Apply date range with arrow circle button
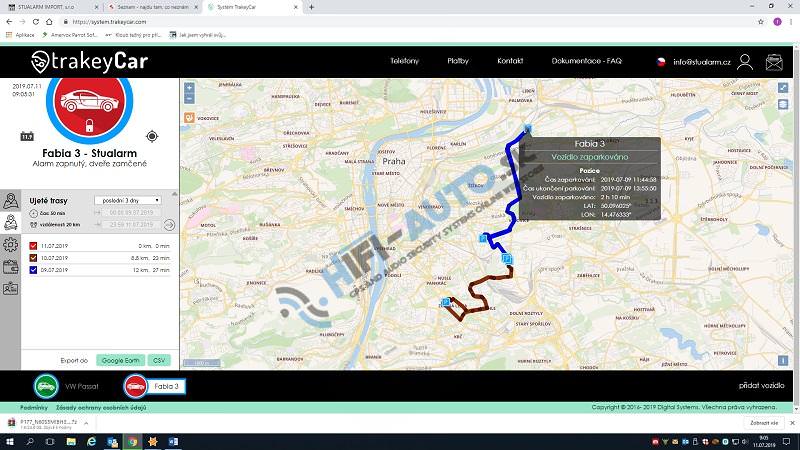This screenshot has width=800, height=450. pyautogui.click(x=169, y=224)
